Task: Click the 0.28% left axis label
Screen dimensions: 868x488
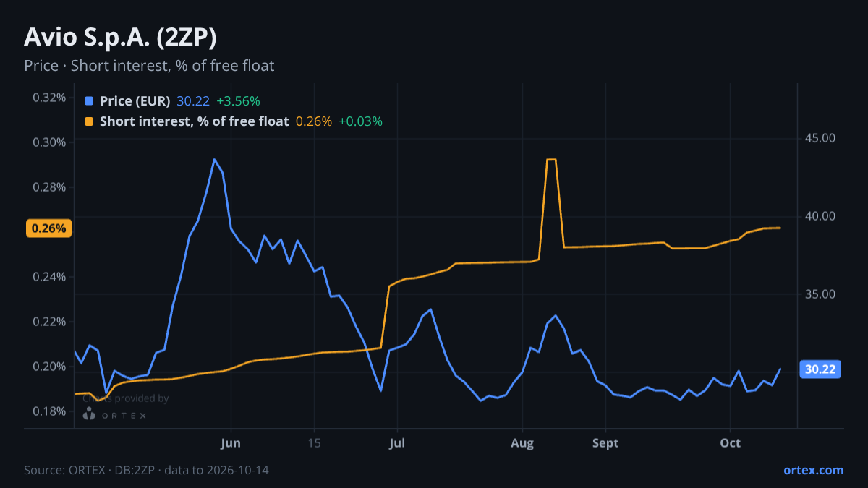Action: coord(49,187)
